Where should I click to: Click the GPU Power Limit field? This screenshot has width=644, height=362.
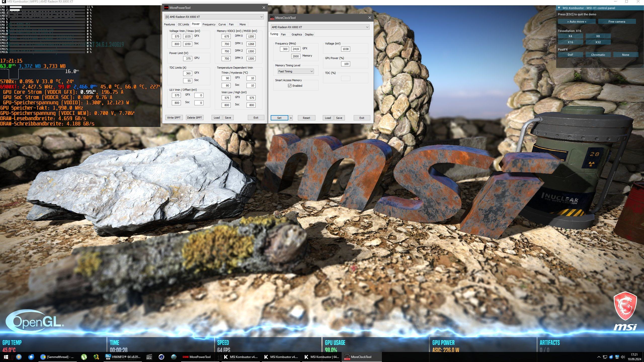(188, 59)
